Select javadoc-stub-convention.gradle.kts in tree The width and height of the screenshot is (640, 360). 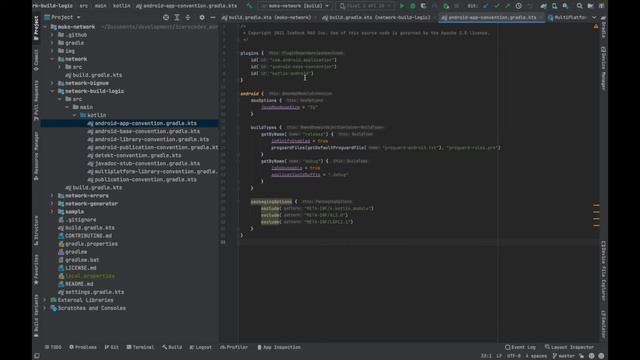pyautogui.click(x=144, y=164)
